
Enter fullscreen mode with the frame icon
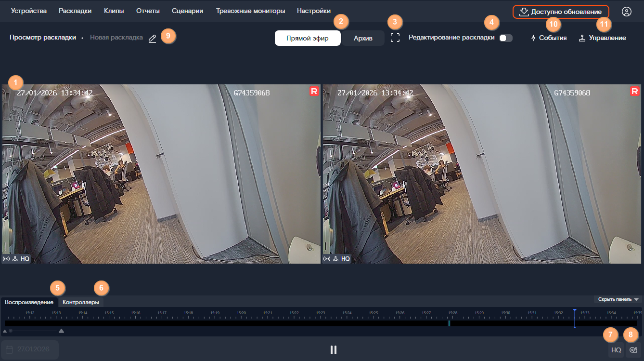395,38
